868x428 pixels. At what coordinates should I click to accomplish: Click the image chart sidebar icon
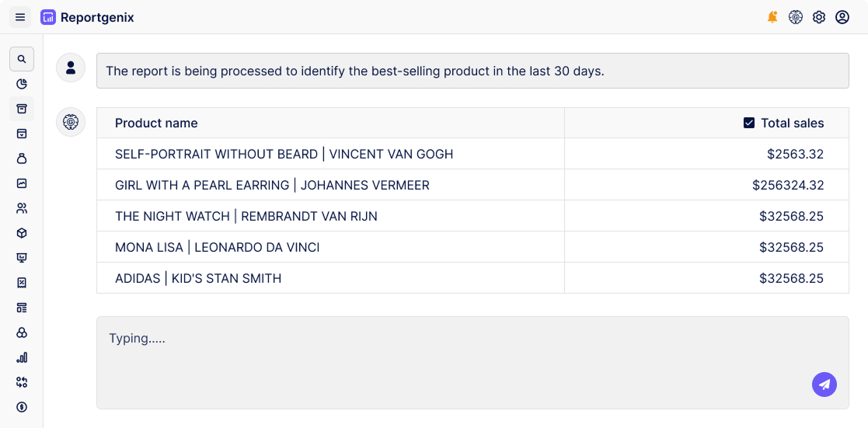22,183
